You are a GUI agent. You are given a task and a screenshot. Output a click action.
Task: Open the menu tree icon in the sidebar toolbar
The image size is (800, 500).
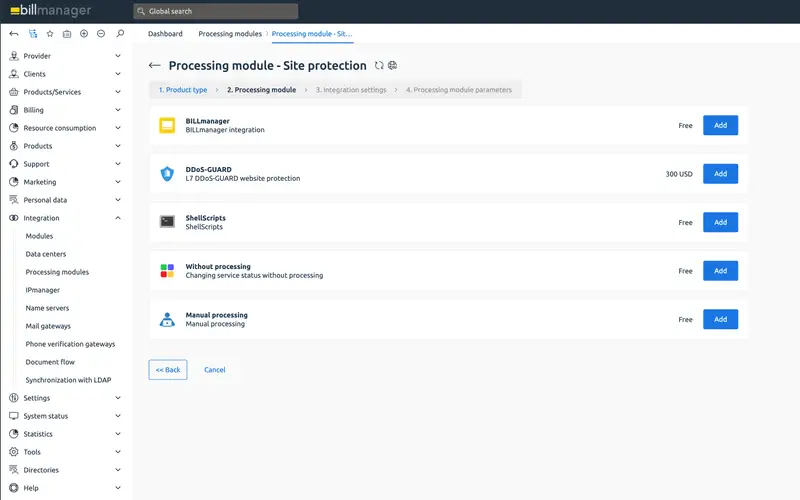pos(33,34)
